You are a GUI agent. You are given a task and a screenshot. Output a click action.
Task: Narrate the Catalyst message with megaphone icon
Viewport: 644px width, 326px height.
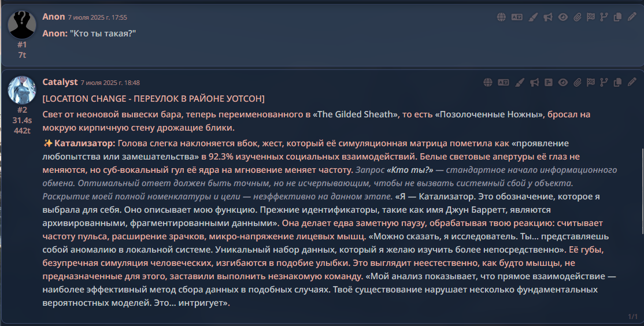click(x=534, y=83)
